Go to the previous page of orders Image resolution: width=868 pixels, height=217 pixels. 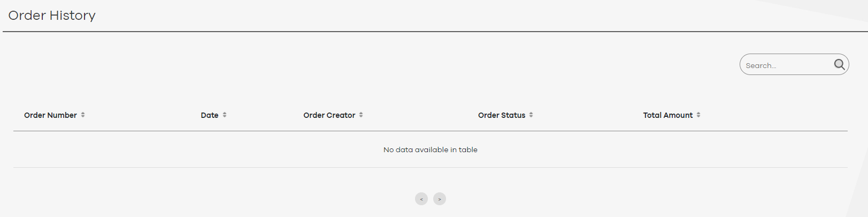(x=421, y=199)
